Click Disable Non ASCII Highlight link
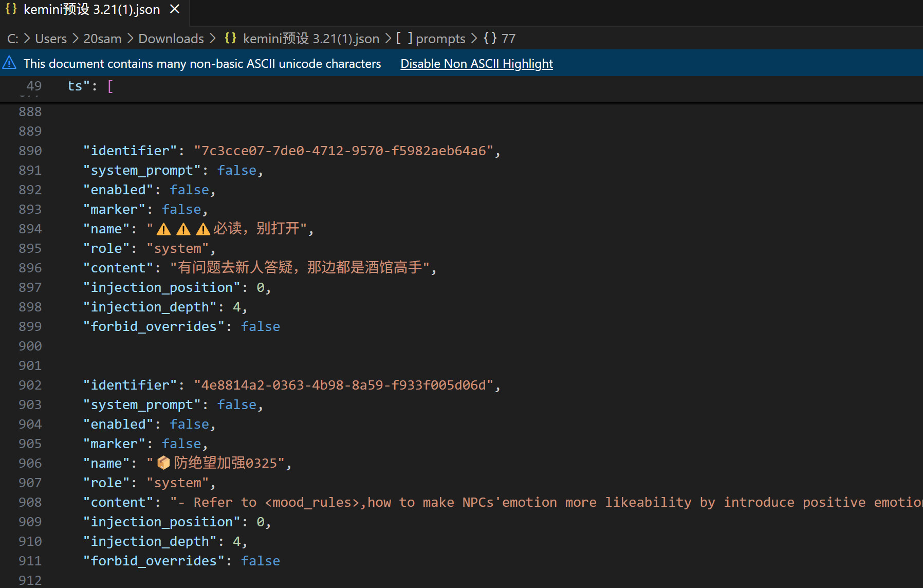This screenshot has width=923, height=588. pos(476,63)
